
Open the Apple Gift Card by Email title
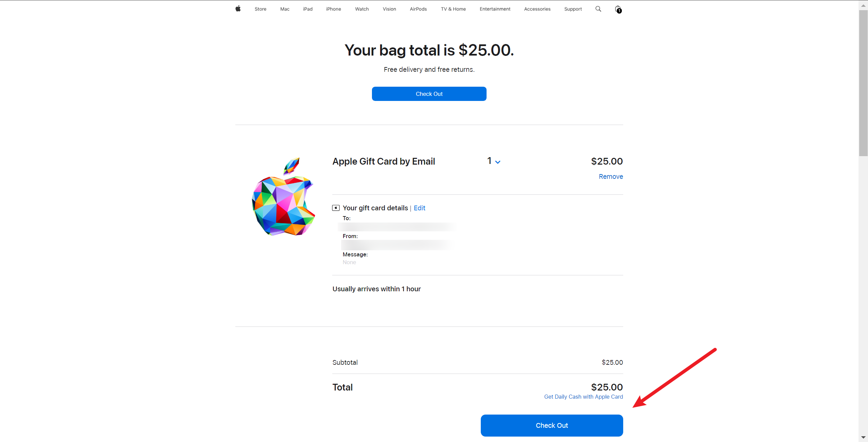coord(383,162)
